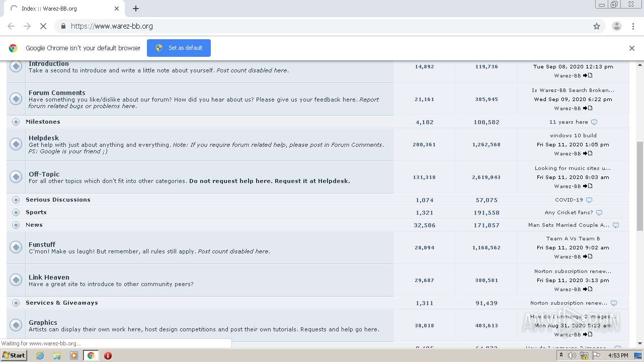
Task: View latest post icon in Forum Comments row
Action: pos(588,108)
